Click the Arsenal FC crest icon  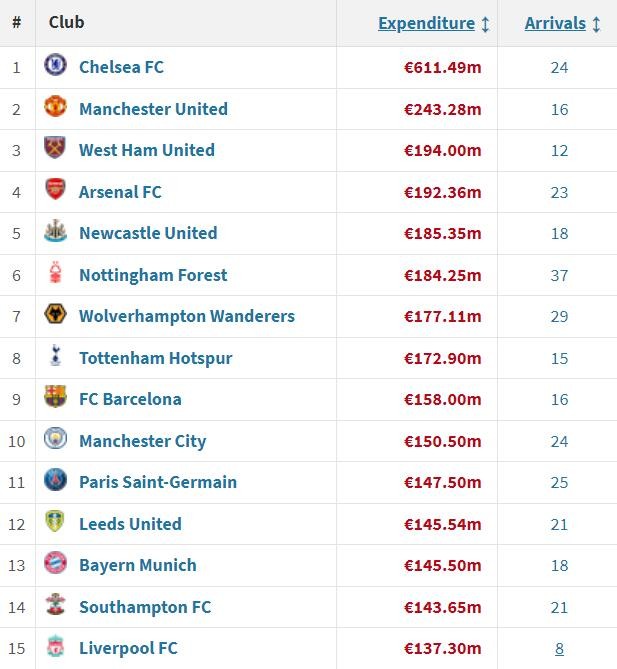(56, 191)
